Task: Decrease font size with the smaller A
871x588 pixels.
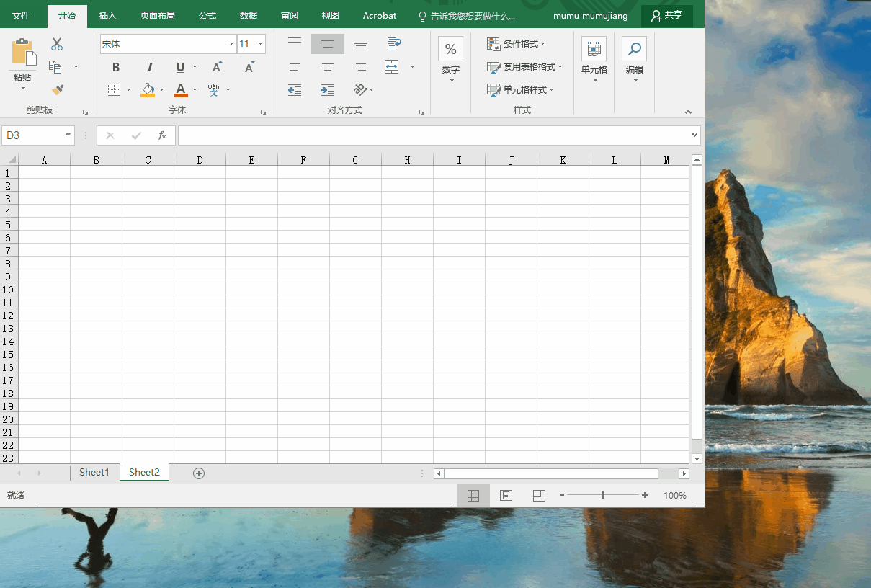Action: tap(249, 67)
